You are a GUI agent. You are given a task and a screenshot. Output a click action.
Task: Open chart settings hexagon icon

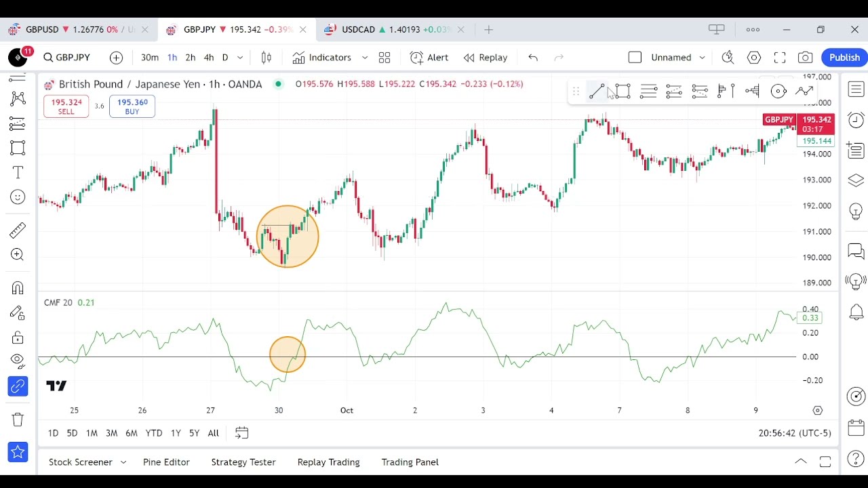(x=754, y=58)
